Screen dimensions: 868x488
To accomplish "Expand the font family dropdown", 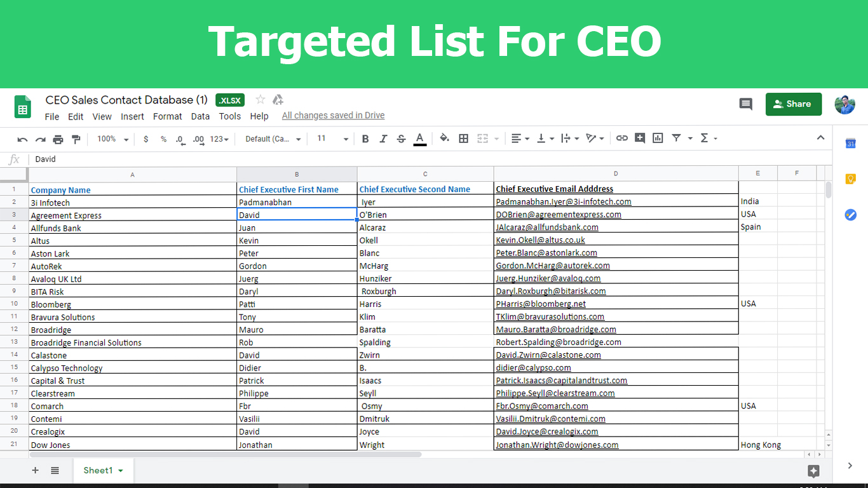I will 273,139.
